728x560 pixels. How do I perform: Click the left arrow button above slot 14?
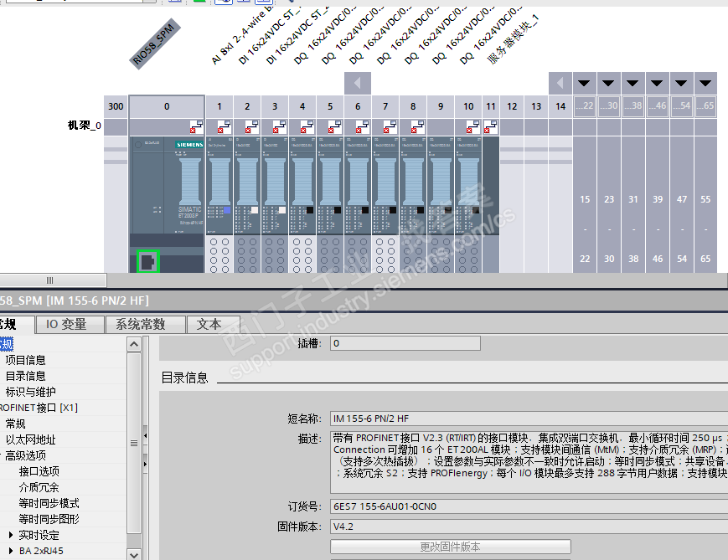coord(560,83)
